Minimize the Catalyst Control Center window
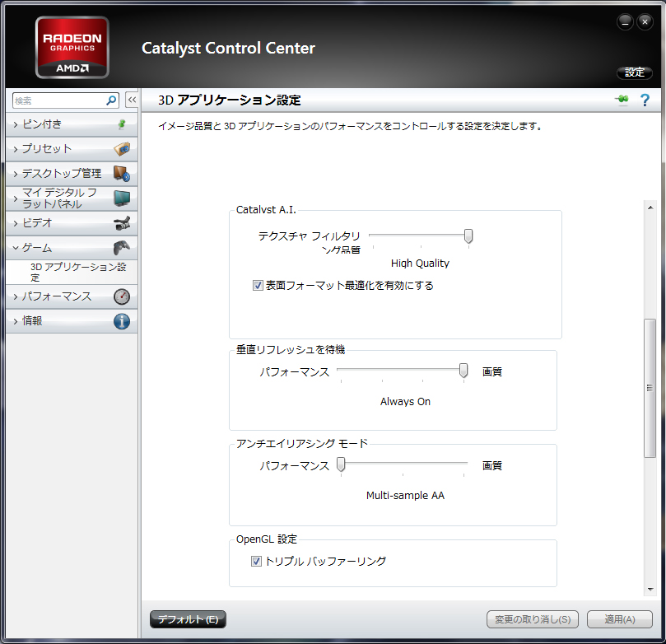 point(625,22)
